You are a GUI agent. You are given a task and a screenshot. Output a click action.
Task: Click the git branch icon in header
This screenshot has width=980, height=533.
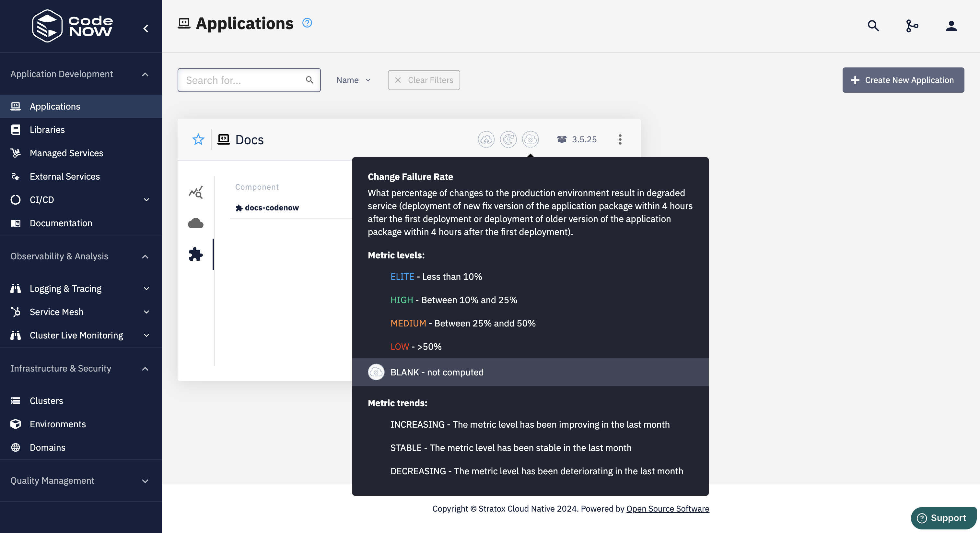[x=912, y=26]
